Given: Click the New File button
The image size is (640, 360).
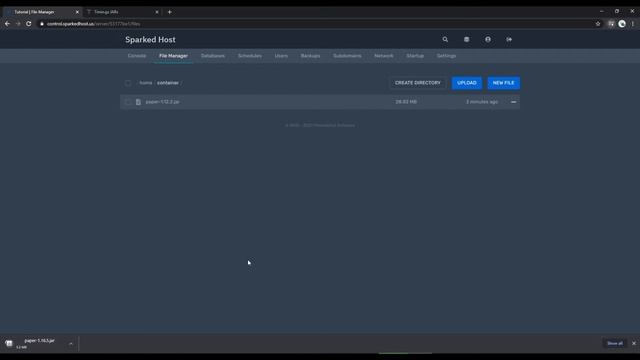Looking at the screenshot, I should click(x=503, y=83).
